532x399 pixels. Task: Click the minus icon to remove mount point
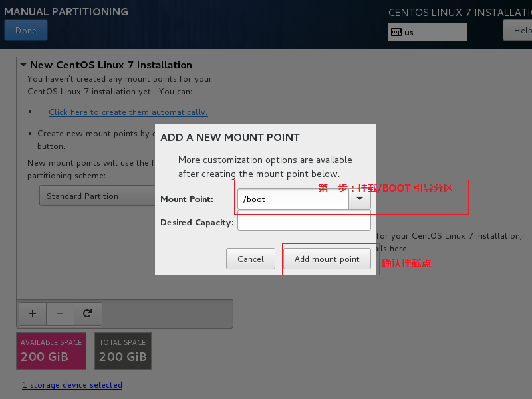[x=60, y=313]
